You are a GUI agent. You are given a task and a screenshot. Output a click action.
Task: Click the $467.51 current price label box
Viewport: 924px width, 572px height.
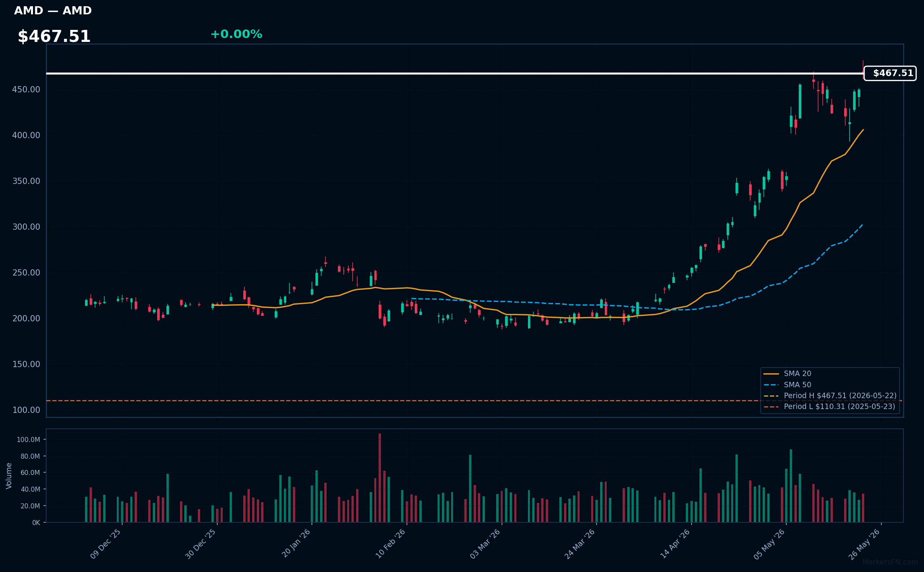point(890,73)
